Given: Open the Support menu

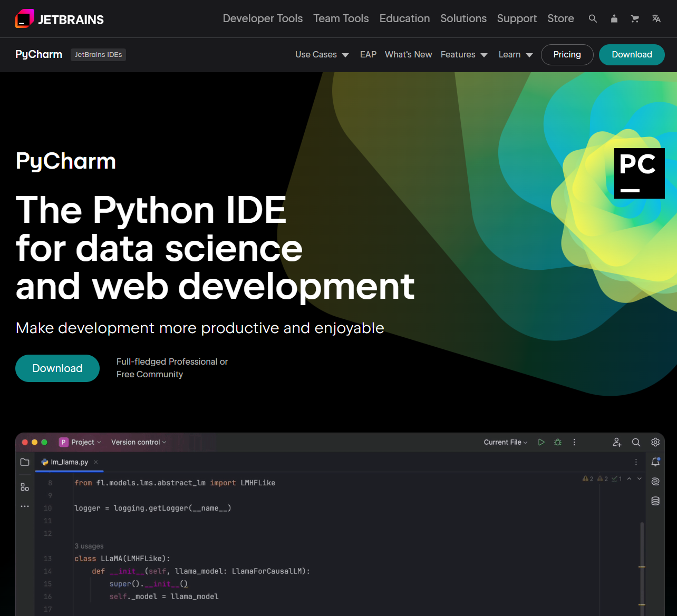Looking at the screenshot, I should (517, 18).
